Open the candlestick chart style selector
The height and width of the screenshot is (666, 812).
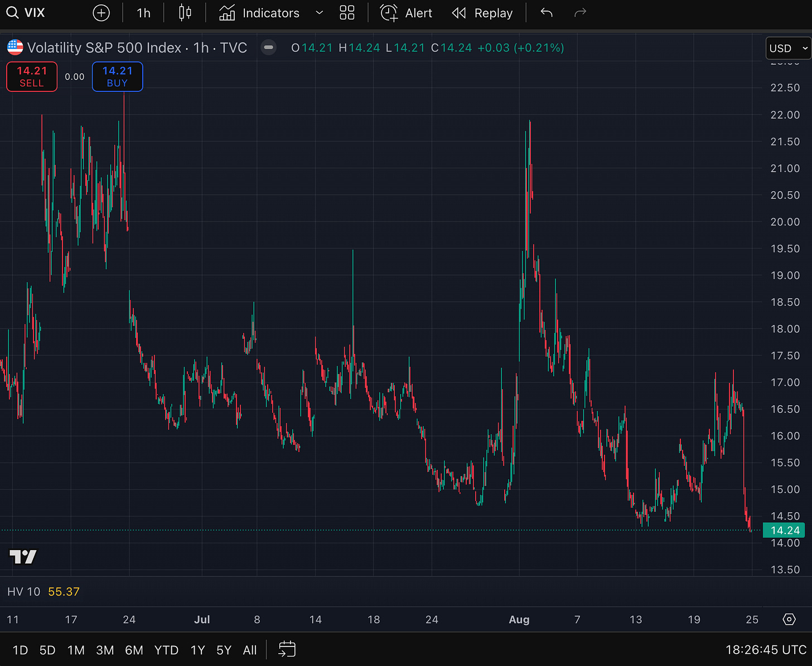click(x=185, y=13)
